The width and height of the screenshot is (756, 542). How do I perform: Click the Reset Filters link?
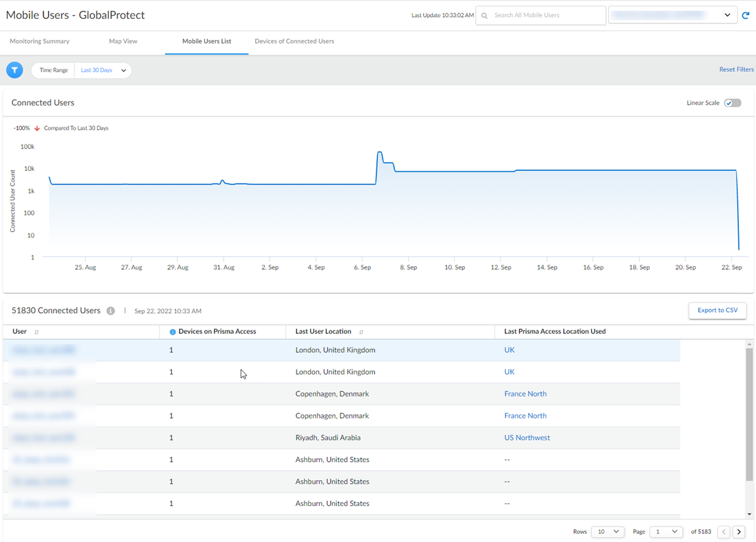pyautogui.click(x=736, y=69)
